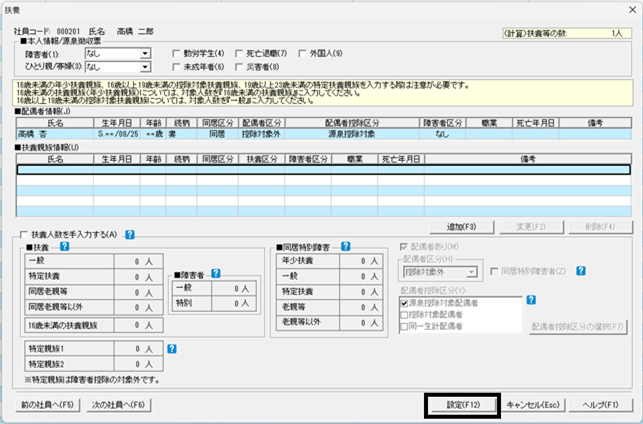The width and height of the screenshot is (643, 424).
Task: Confirm with 設定(F12) button
Action: coord(463,405)
